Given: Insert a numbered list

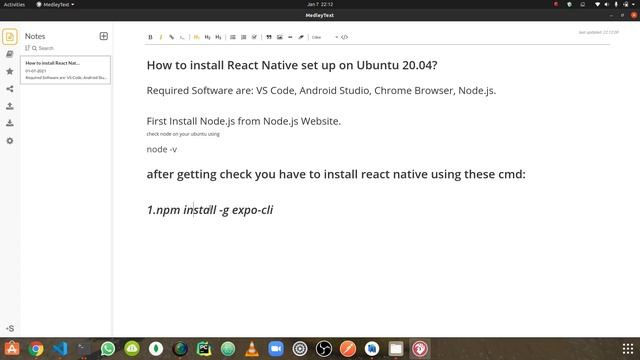Looking at the screenshot, I should [243, 37].
